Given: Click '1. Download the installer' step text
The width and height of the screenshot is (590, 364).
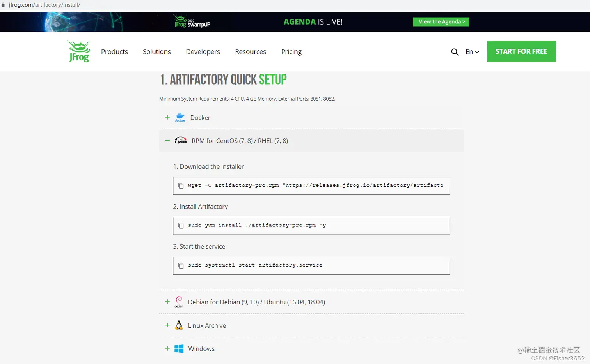Looking at the screenshot, I should coord(208,166).
